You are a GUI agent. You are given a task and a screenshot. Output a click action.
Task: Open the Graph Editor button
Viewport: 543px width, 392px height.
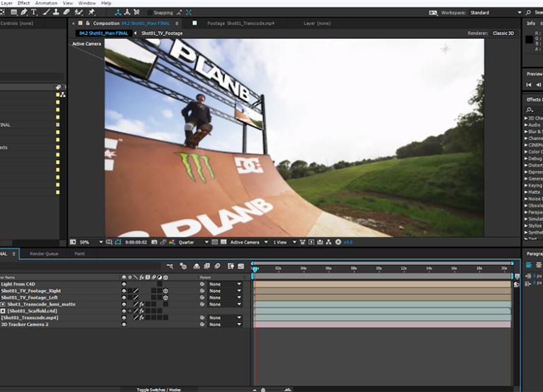tap(241, 266)
